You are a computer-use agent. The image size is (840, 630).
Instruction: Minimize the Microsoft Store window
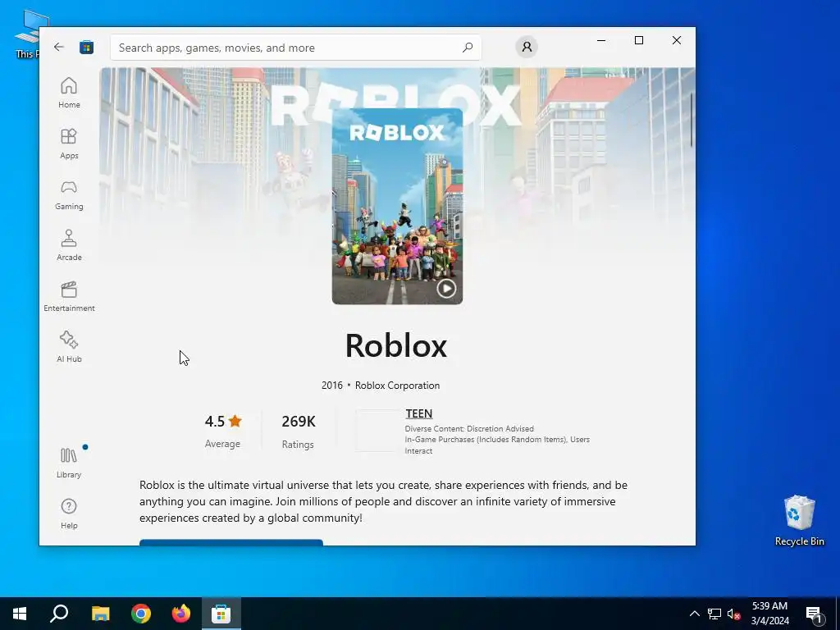coord(601,40)
